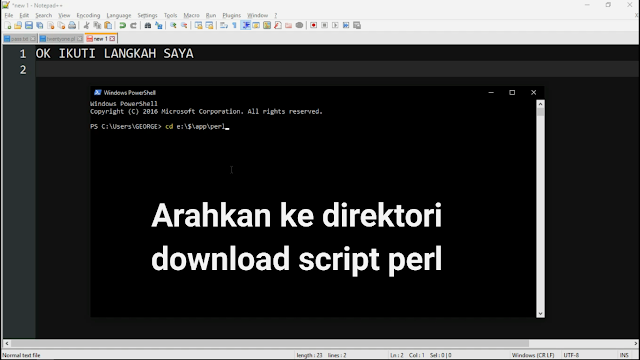Cut selection with the scissors icon
The width and height of the screenshot is (640, 360).
click(87, 25)
